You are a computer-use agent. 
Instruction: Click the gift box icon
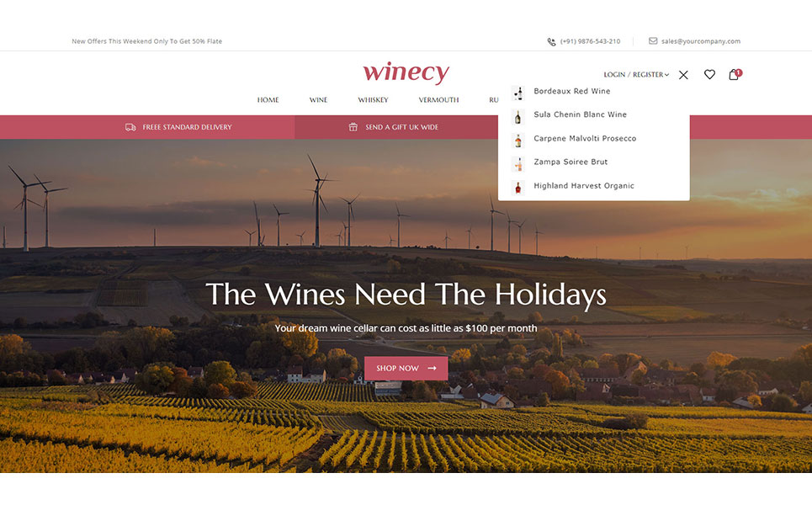pyautogui.click(x=353, y=127)
